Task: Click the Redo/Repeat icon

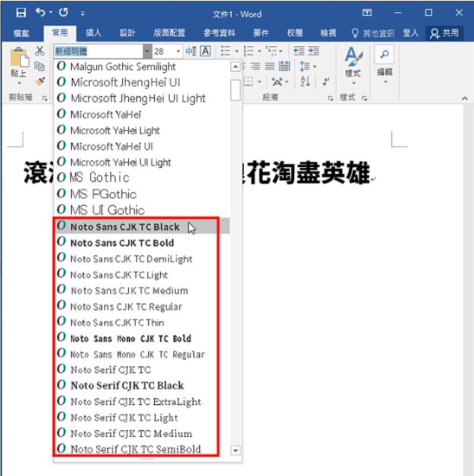Action: point(63,12)
